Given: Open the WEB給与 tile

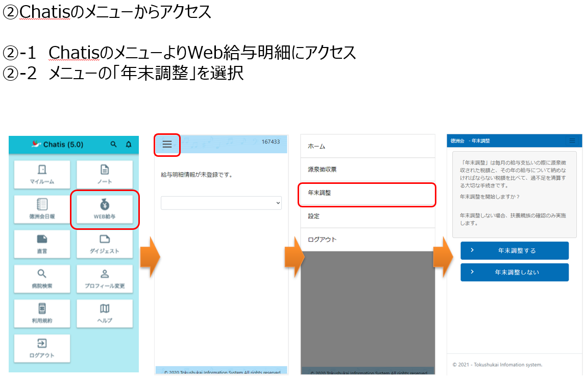Looking at the screenshot, I should pyautogui.click(x=105, y=209).
